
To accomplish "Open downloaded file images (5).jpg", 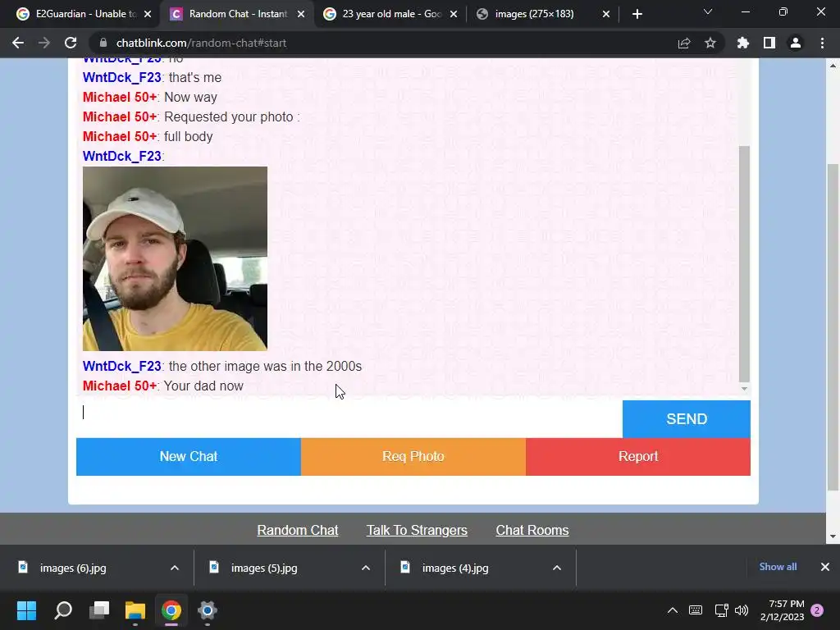I will [x=264, y=568].
